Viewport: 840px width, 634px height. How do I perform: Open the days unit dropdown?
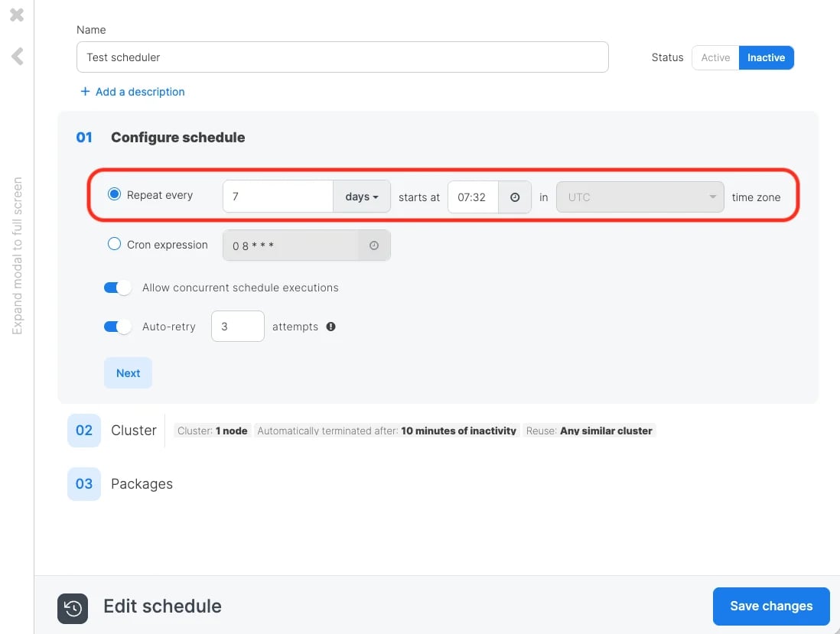tap(362, 197)
